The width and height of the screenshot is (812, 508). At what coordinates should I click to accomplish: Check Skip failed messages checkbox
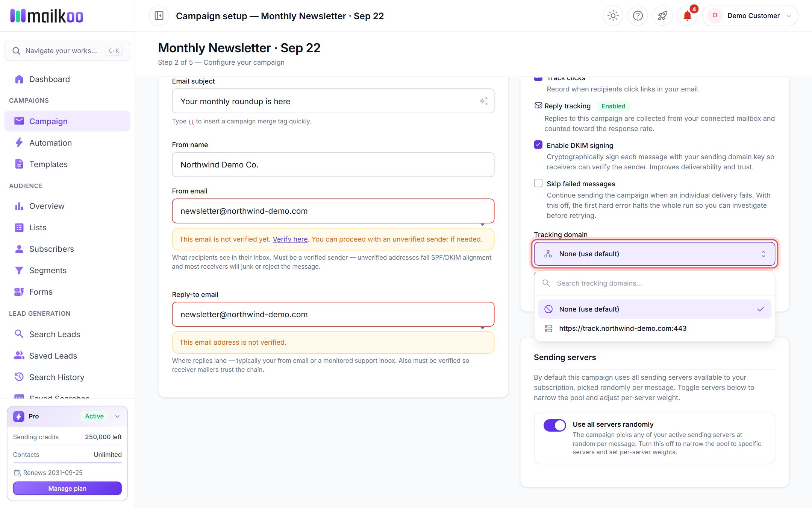tap(538, 183)
